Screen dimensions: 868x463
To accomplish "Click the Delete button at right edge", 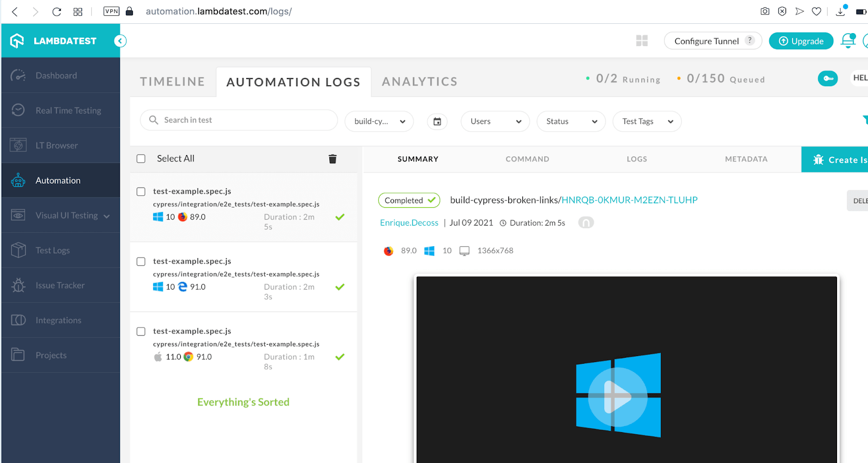I will [858, 201].
